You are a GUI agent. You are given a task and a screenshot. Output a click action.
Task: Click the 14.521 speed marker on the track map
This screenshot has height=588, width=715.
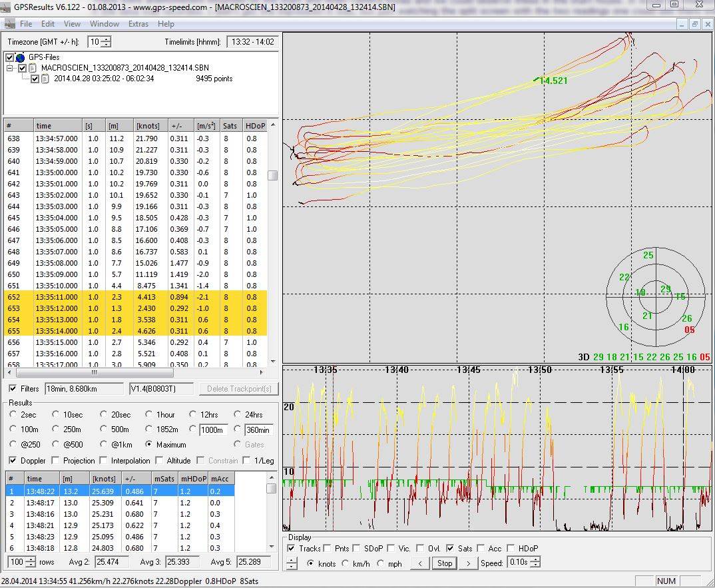tap(552, 81)
